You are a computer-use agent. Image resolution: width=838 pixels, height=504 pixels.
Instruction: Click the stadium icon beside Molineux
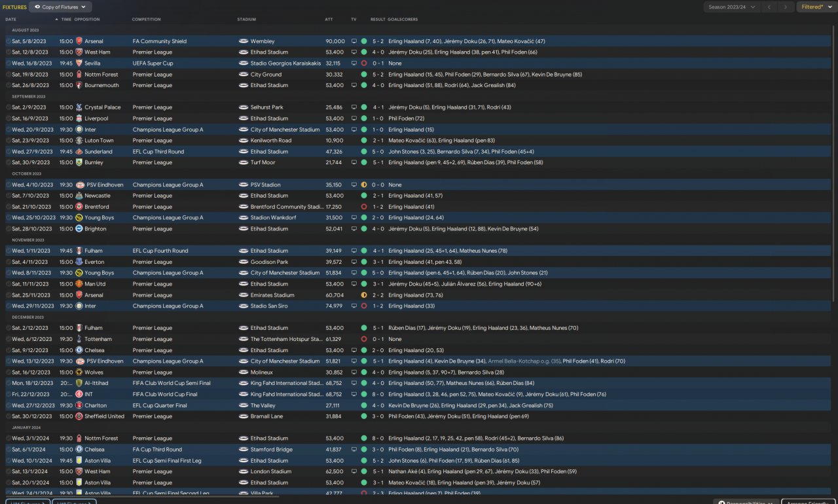coord(243,372)
